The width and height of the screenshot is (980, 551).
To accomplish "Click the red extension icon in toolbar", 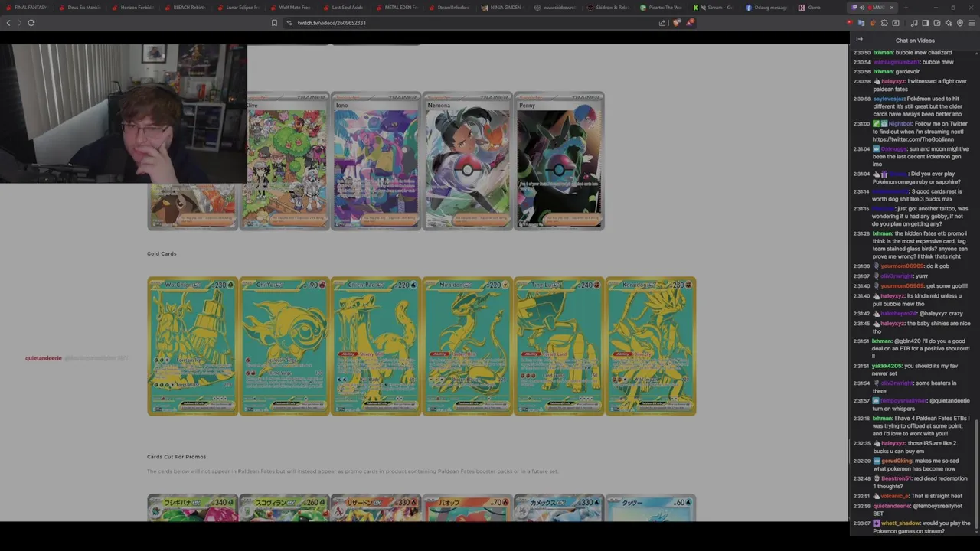I will [850, 23].
